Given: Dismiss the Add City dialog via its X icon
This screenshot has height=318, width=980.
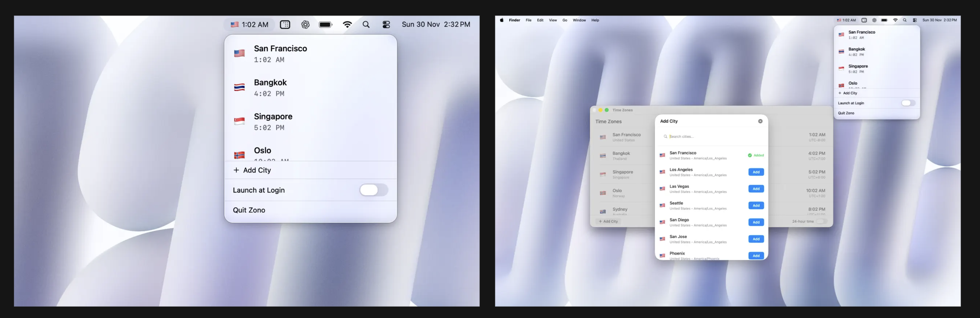Looking at the screenshot, I should pyautogui.click(x=761, y=121).
